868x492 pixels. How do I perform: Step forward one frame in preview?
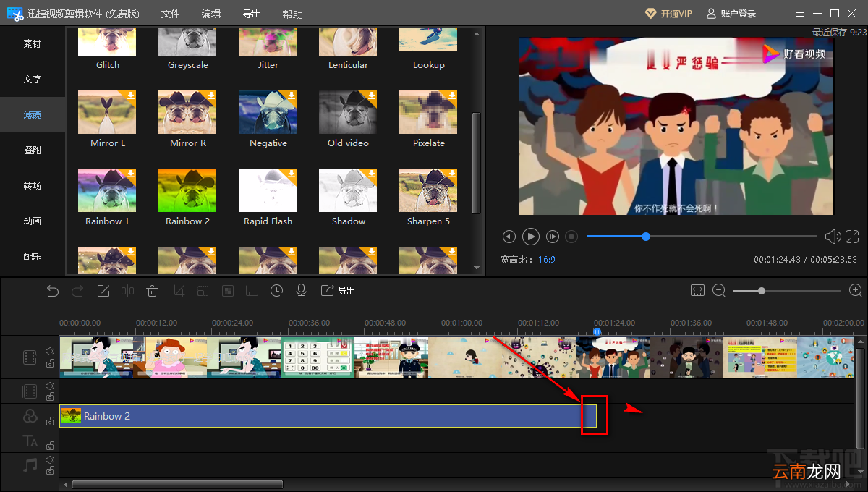coord(553,237)
